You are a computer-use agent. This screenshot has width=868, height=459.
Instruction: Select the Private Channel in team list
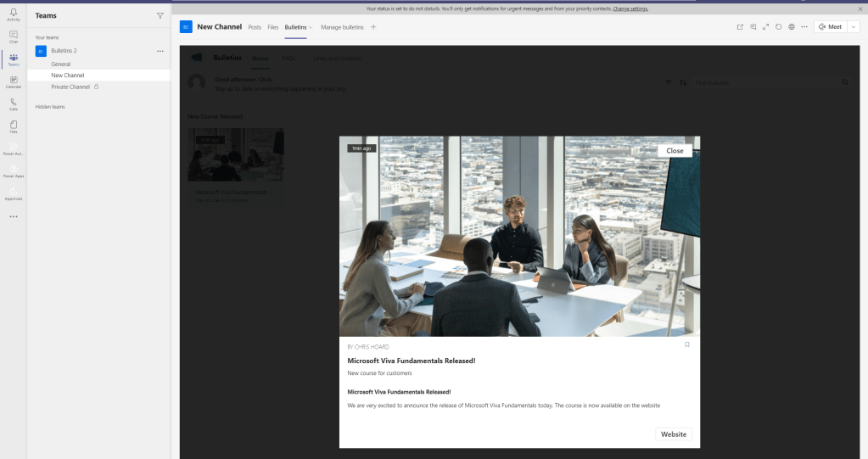(x=70, y=87)
